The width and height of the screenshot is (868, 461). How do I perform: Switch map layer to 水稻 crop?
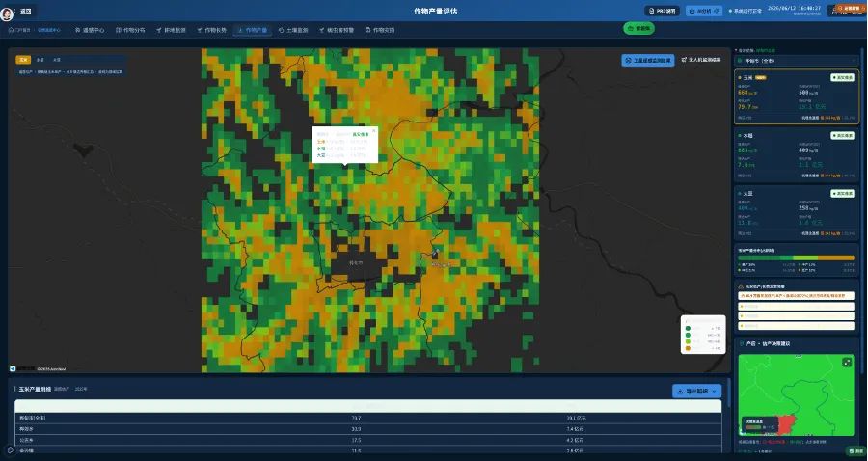point(40,60)
